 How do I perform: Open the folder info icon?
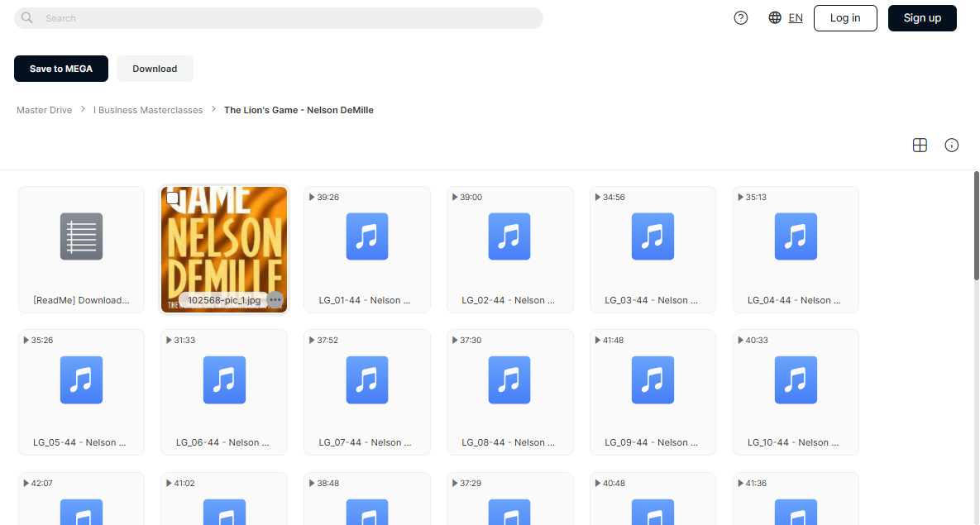[x=951, y=145]
